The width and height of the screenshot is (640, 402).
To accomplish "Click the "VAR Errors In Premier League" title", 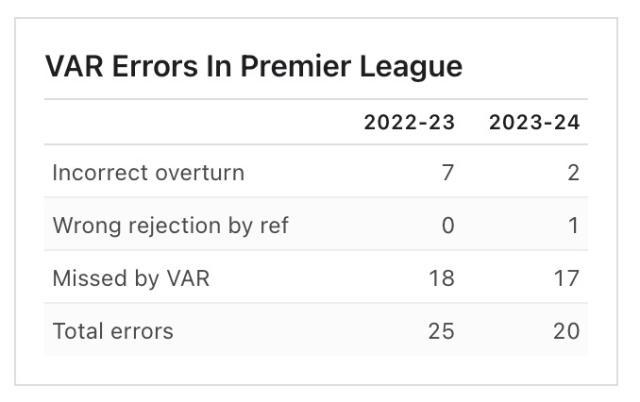I will tap(254, 67).
